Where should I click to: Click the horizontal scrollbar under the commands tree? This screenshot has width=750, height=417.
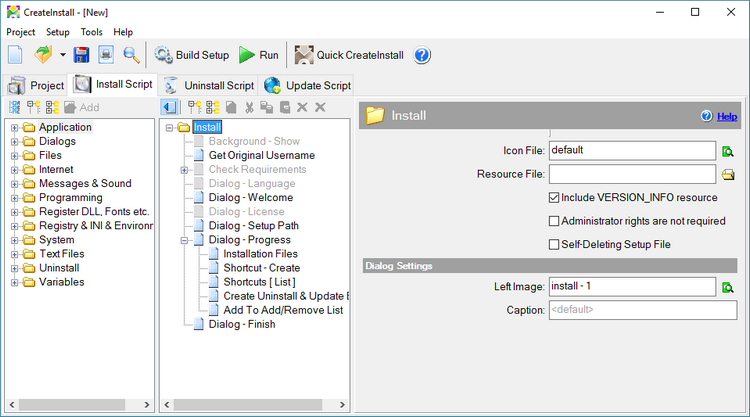(79, 405)
